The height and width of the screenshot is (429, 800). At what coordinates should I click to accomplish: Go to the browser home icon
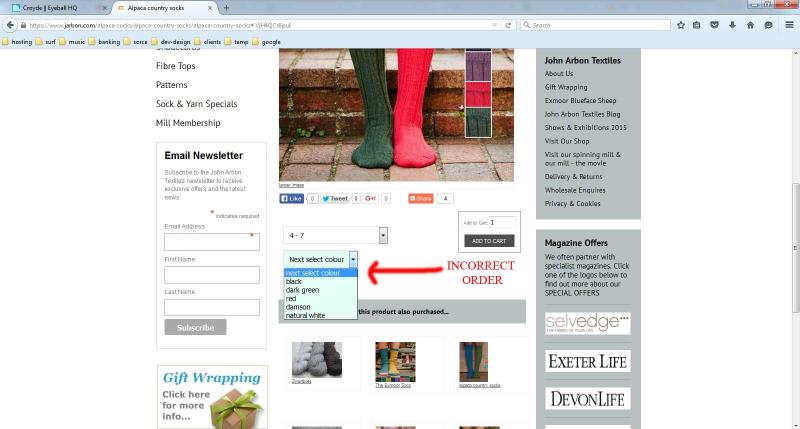pyautogui.click(x=750, y=25)
